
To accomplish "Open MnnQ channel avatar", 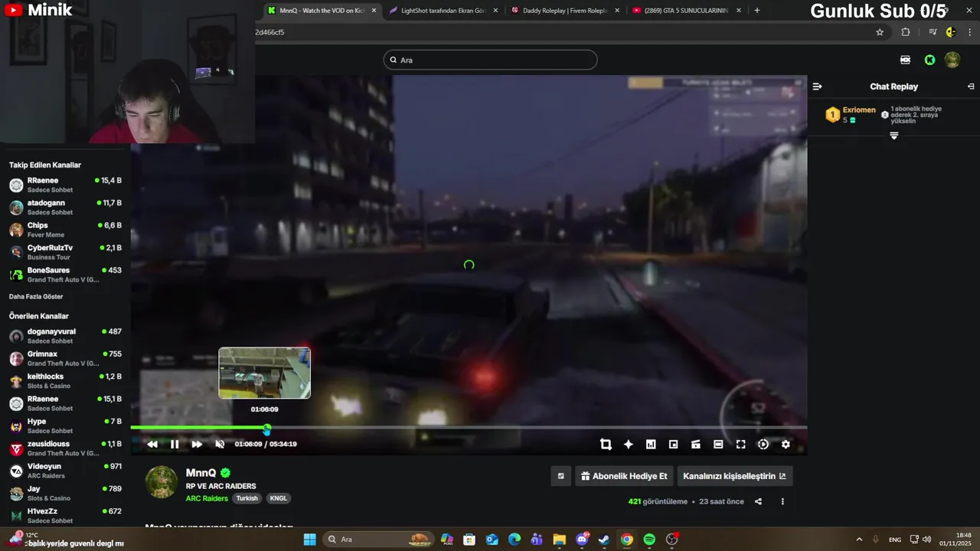I will pyautogui.click(x=162, y=482).
